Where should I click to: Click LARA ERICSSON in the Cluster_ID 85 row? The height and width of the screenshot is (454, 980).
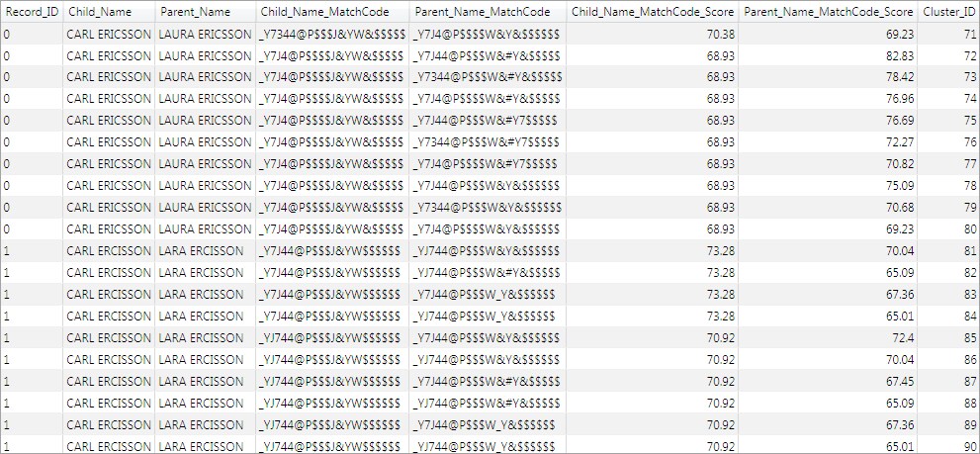(201, 338)
